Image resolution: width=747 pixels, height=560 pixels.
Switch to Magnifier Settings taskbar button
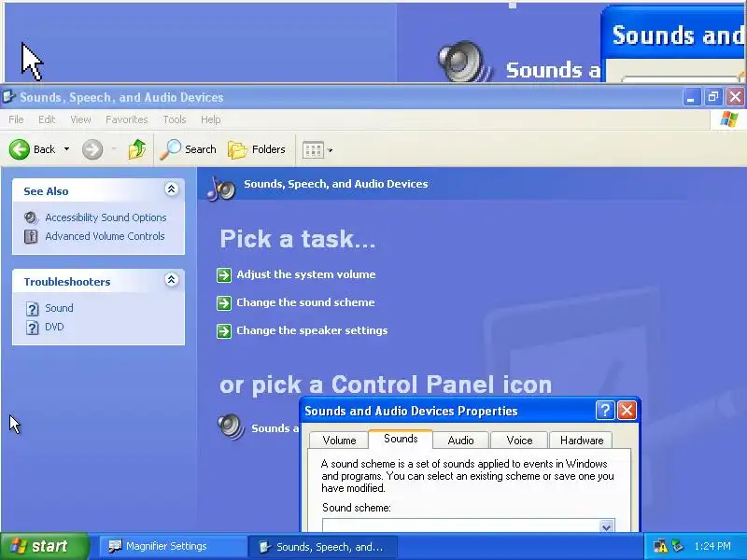click(x=173, y=546)
